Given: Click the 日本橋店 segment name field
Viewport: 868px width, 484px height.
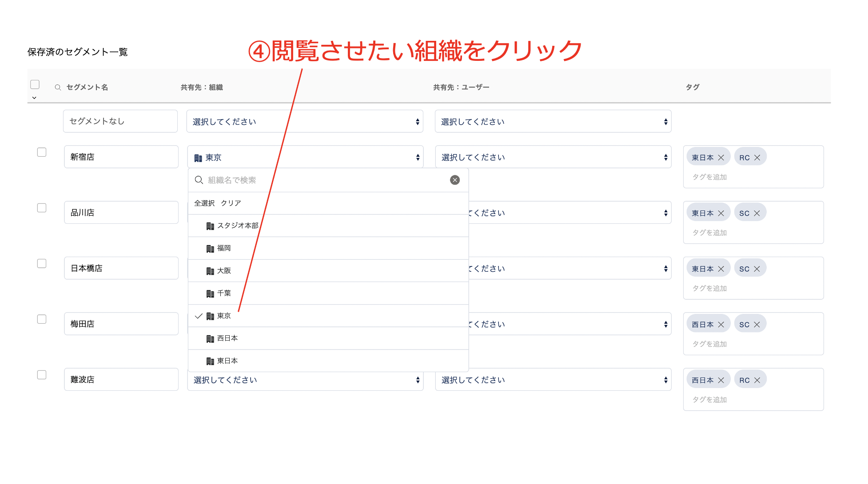Looking at the screenshot, I should (x=121, y=268).
